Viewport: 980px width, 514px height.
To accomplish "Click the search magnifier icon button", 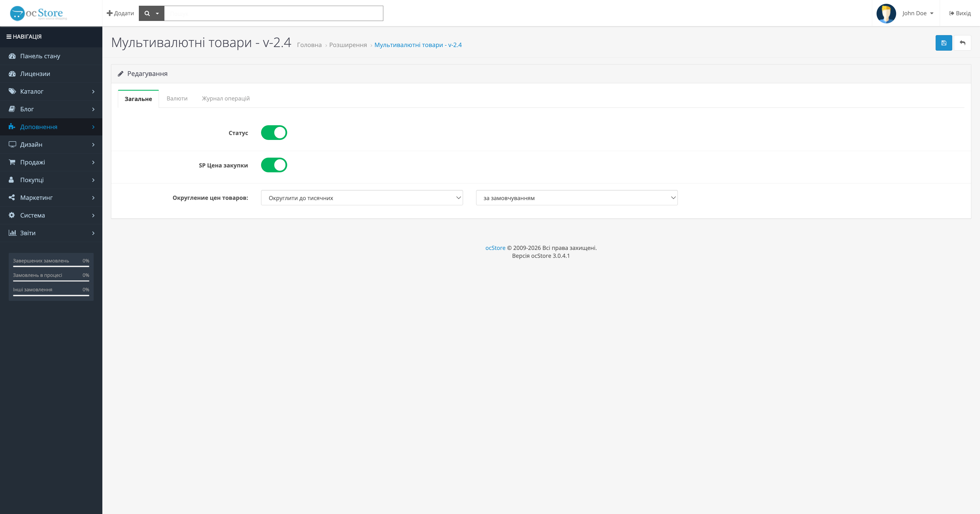I will coord(147,13).
